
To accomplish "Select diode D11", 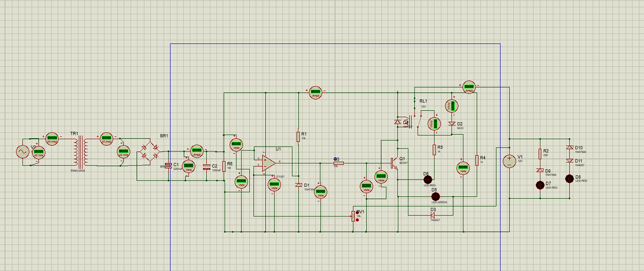I will pos(569,161).
